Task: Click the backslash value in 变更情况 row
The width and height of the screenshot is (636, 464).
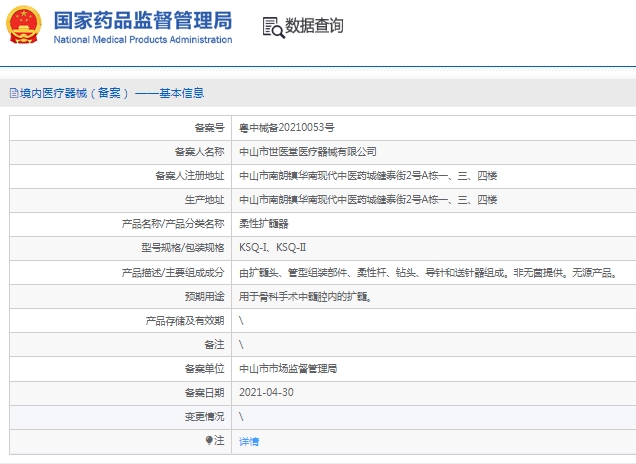Action: click(x=241, y=417)
